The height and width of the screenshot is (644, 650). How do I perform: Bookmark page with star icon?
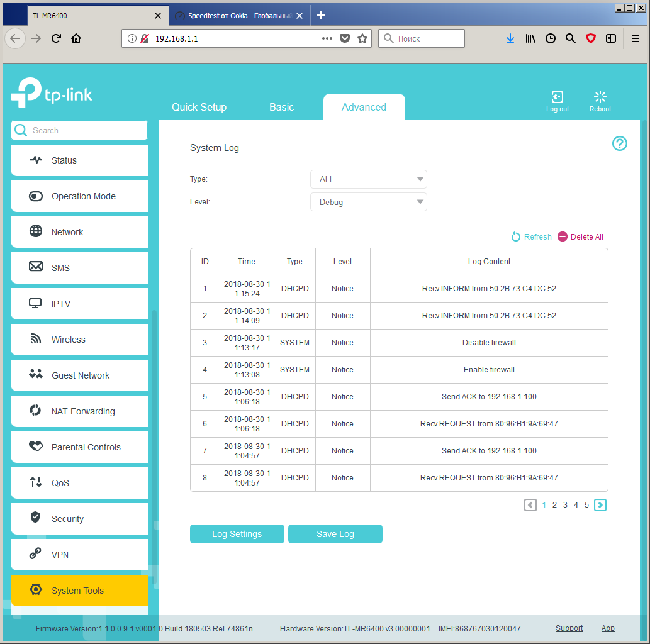[x=362, y=38]
